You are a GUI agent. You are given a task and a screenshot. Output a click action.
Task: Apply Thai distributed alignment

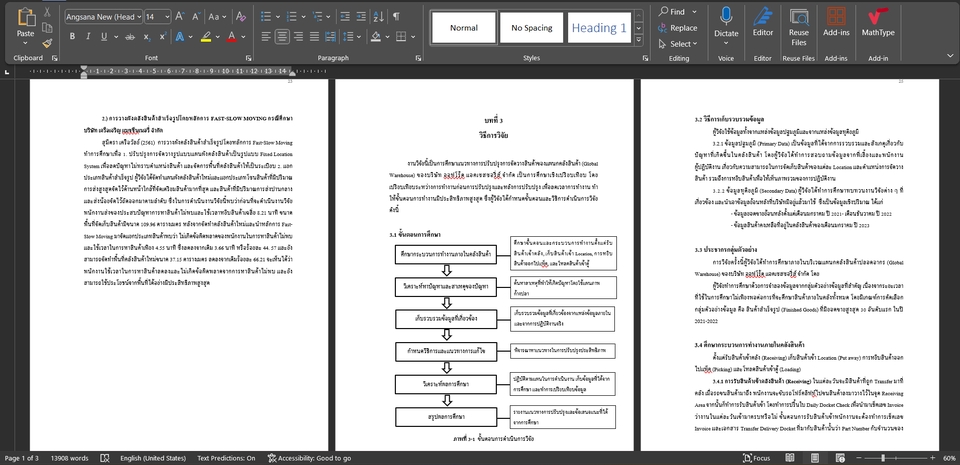click(330, 37)
